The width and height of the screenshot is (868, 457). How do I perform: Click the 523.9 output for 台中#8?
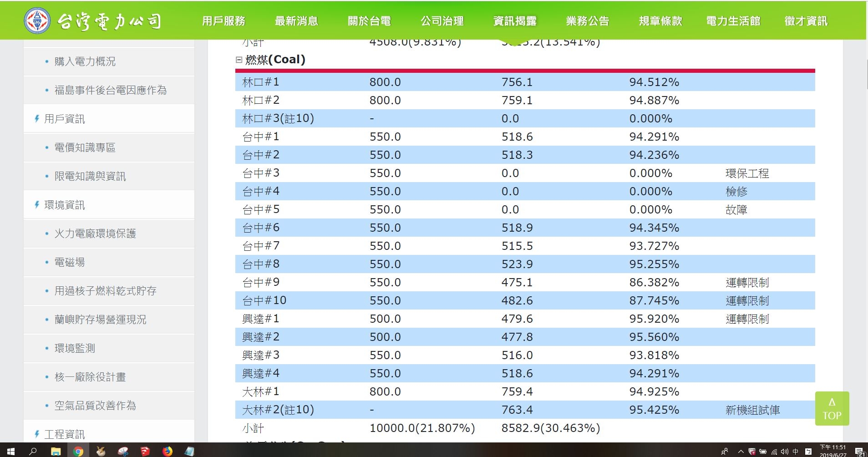coord(517,264)
